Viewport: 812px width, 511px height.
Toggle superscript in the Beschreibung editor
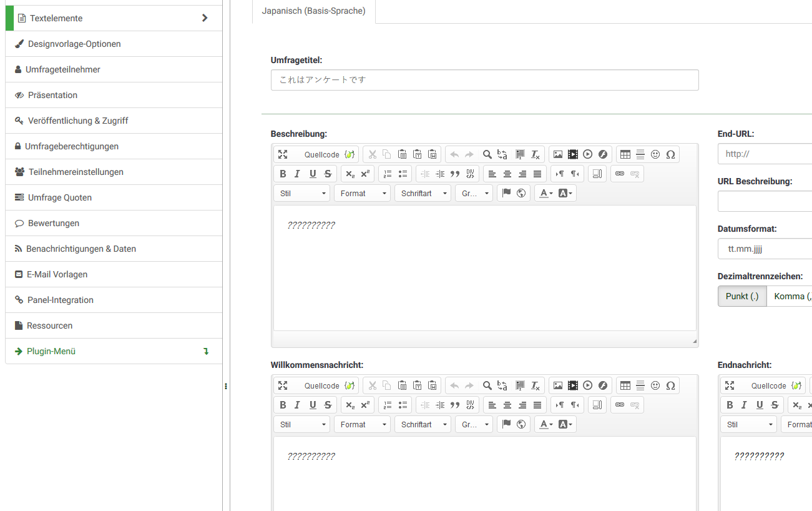pos(365,174)
